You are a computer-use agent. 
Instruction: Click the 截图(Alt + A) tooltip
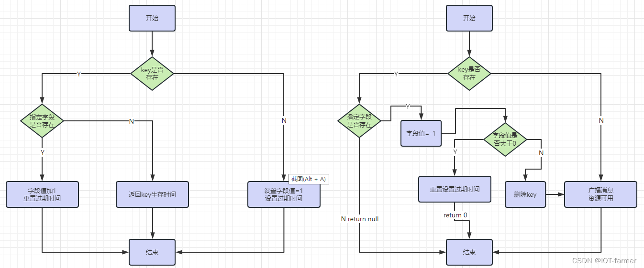click(309, 179)
